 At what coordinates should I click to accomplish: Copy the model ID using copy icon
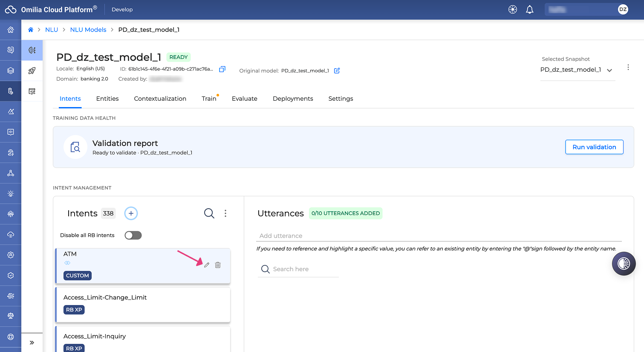tap(222, 69)
